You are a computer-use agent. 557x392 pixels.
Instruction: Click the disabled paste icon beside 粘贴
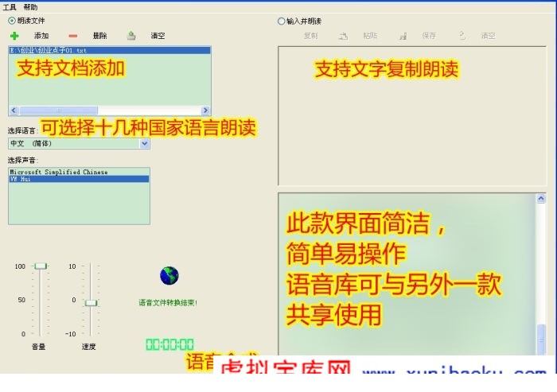343,36
